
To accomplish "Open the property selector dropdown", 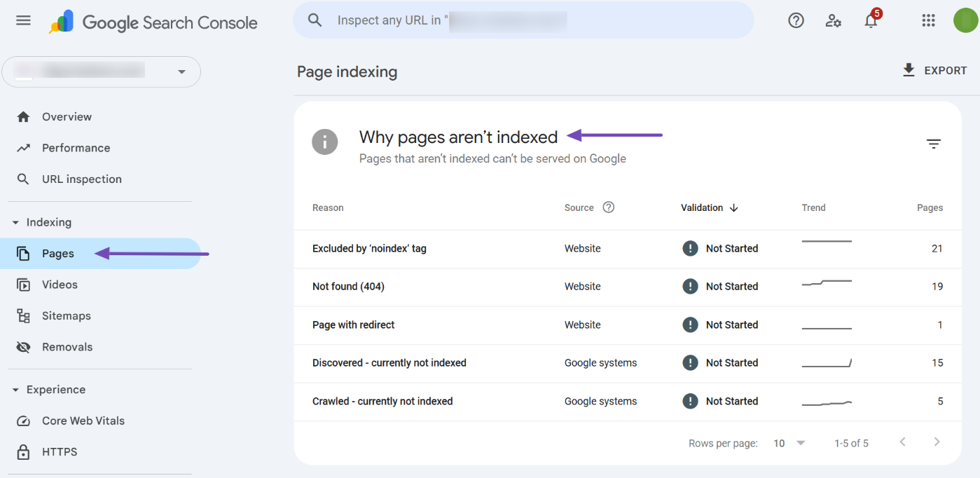I will tap(102, 71).
